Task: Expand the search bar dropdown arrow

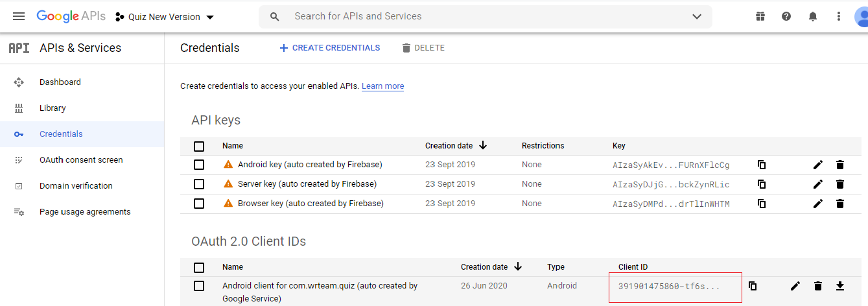Action: [x=697, y=16]
